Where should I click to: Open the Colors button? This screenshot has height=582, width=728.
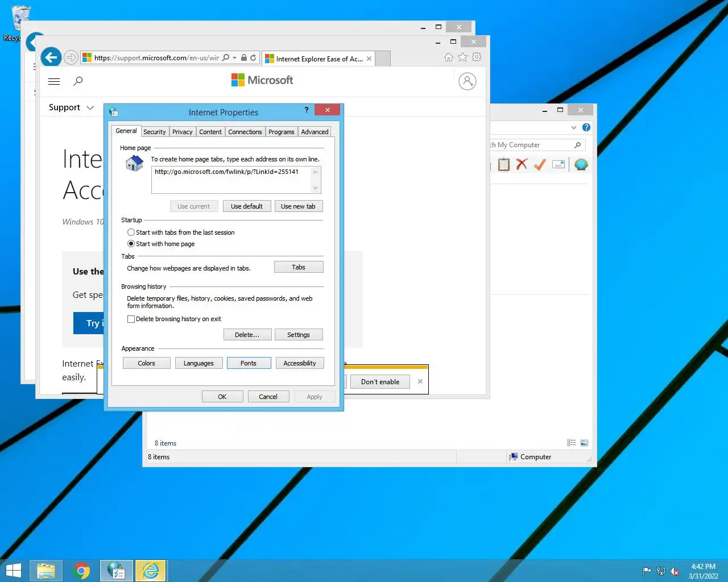(x=146, y=363)
